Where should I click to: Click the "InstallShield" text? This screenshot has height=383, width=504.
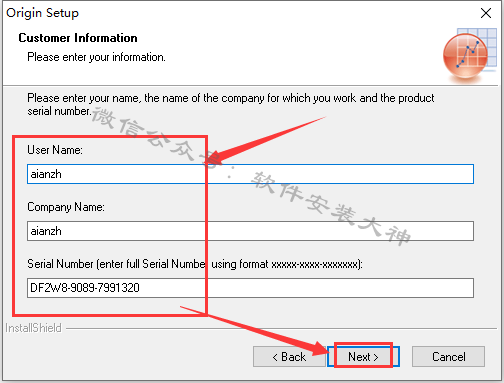click(33, 328)
